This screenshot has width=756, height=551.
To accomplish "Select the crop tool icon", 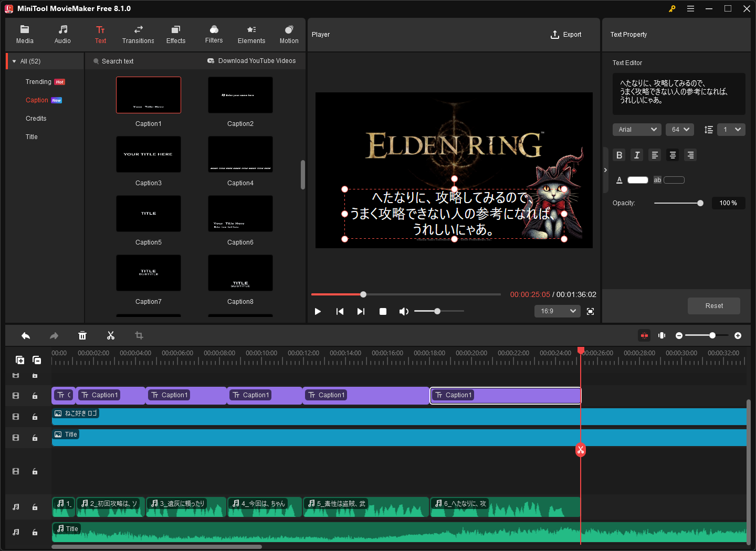I will (139, 336).
